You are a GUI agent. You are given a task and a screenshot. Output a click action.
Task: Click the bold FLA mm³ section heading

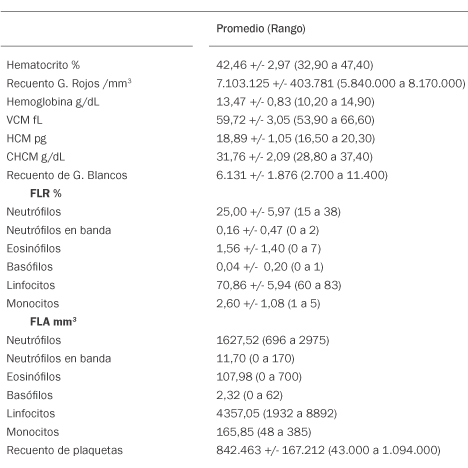coord(53,322)
